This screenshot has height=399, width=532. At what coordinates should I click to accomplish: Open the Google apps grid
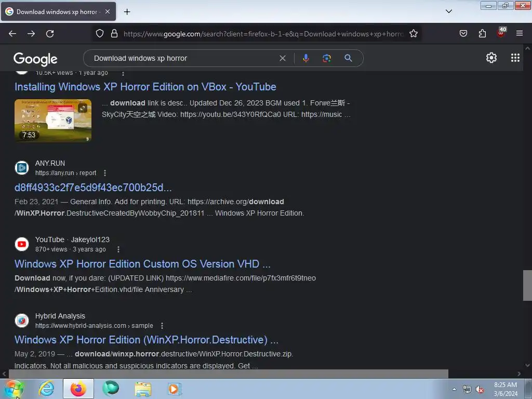[515, 58]
